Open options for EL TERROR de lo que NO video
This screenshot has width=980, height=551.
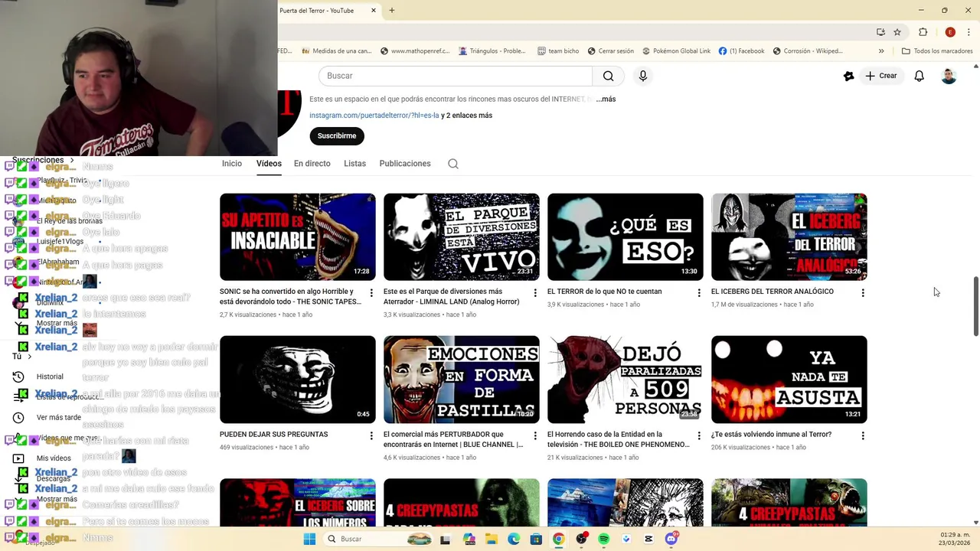[699, 293]
